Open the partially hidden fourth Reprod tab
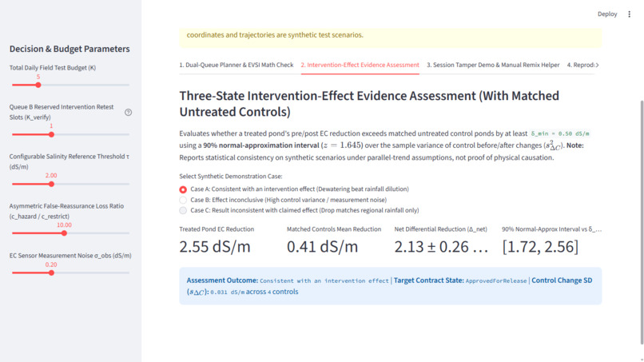Viewport: 644px width, 362px height. pos(581,65)
